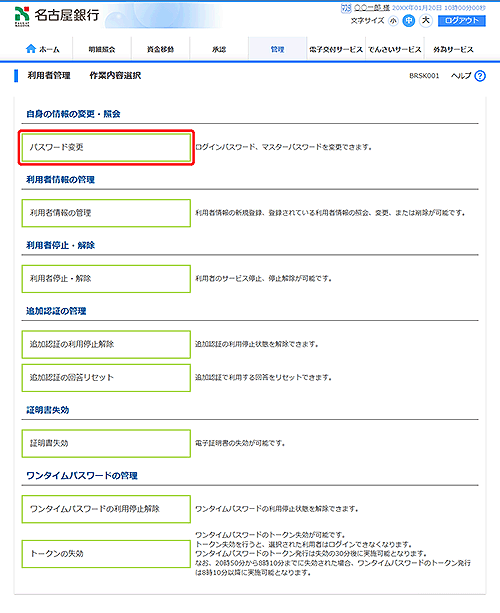Set font size to large (大)
The width and height of the screenshot is (500, 613).
coord(426,20)
